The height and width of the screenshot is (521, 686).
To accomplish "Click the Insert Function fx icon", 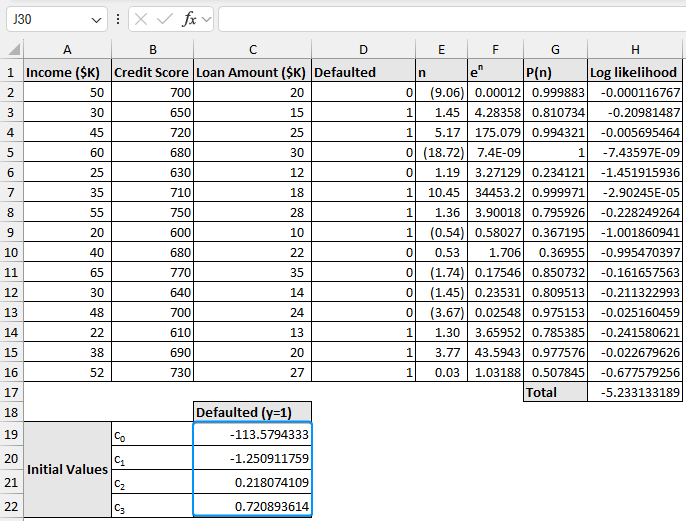I will (188, 19).
